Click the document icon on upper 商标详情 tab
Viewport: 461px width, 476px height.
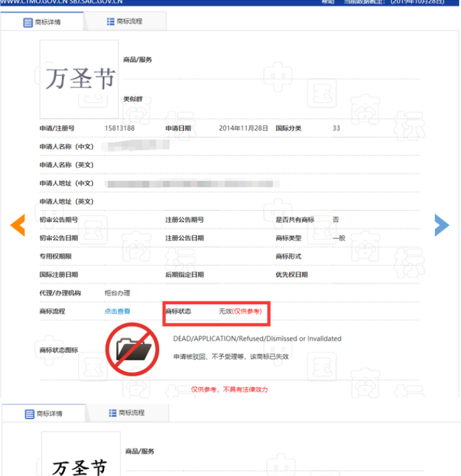point(28,22)
